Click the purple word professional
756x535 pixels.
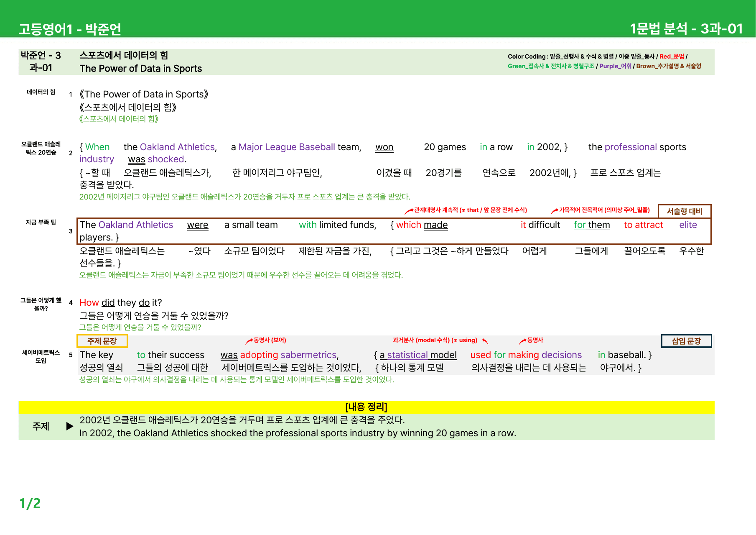631,147
